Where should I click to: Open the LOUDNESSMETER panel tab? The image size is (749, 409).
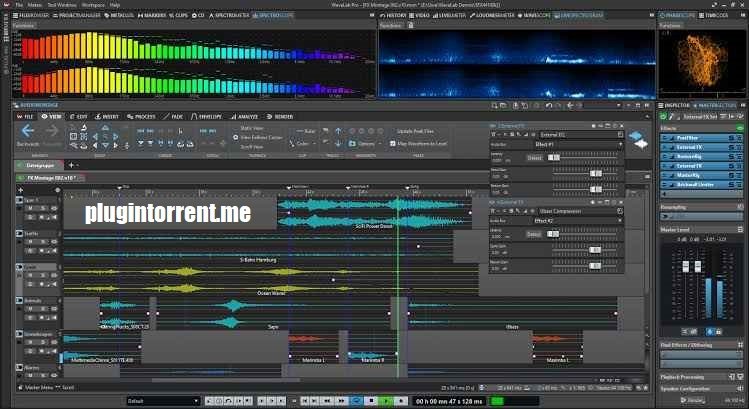pos(492,15)
